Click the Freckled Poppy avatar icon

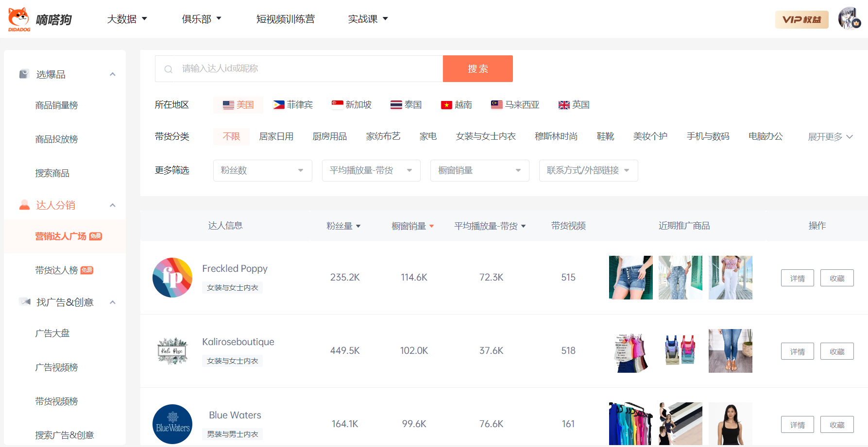[x=172, y=278]
